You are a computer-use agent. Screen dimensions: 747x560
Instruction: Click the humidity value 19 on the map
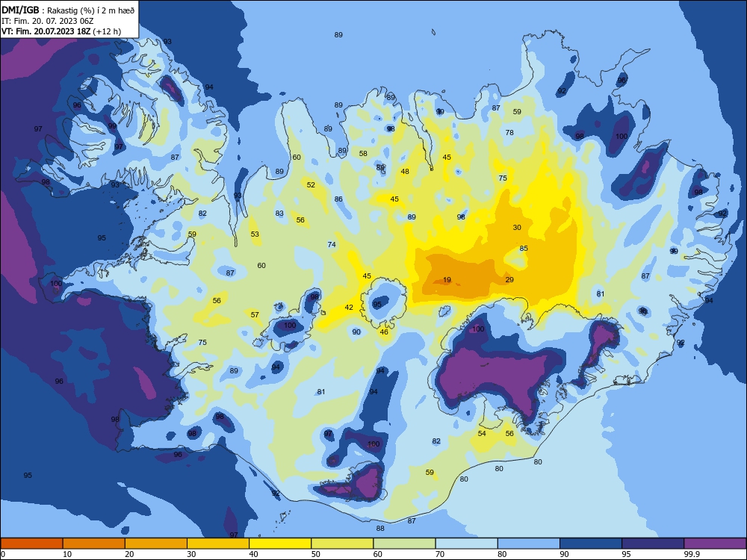tap(447, 280)
